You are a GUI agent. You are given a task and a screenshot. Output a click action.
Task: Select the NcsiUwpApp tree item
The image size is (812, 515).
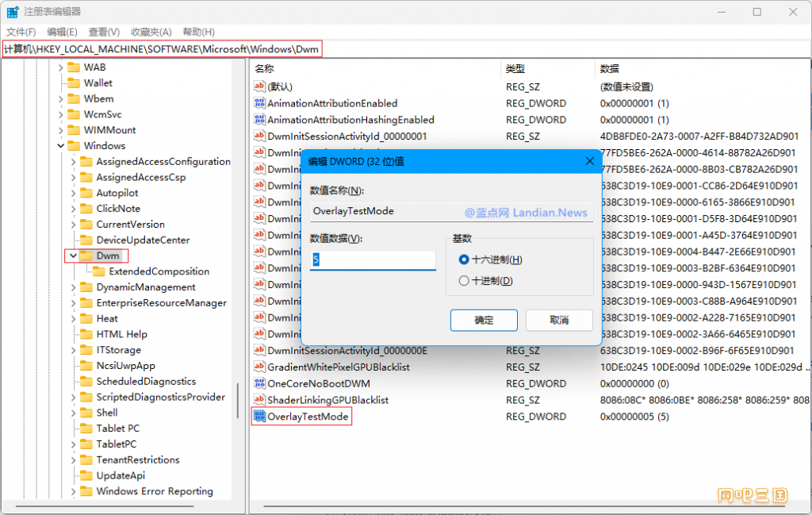(126, 365)
